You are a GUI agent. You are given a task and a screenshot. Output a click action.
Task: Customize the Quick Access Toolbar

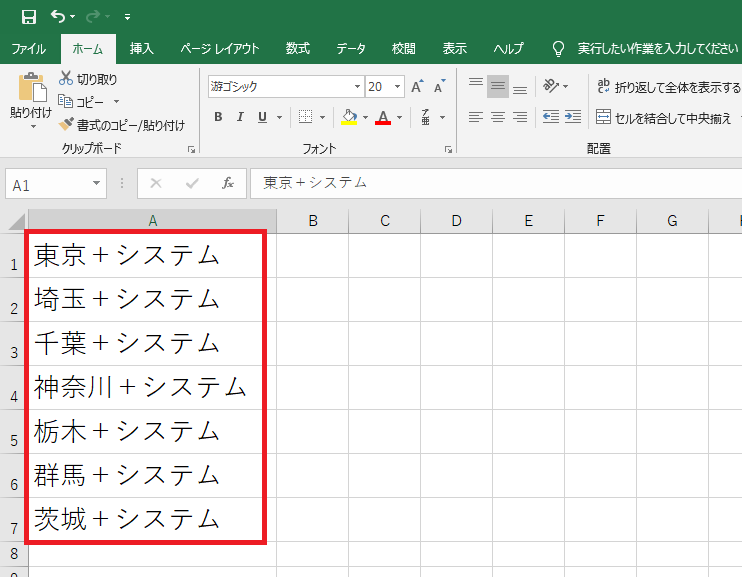click(x=127, y=17)
